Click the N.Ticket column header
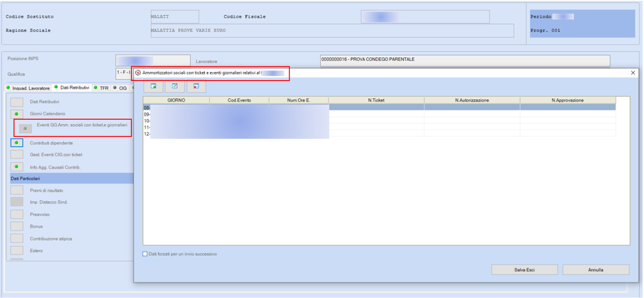Image resolution: width=644 pixels, height=298 pixels. coord(376,100)
